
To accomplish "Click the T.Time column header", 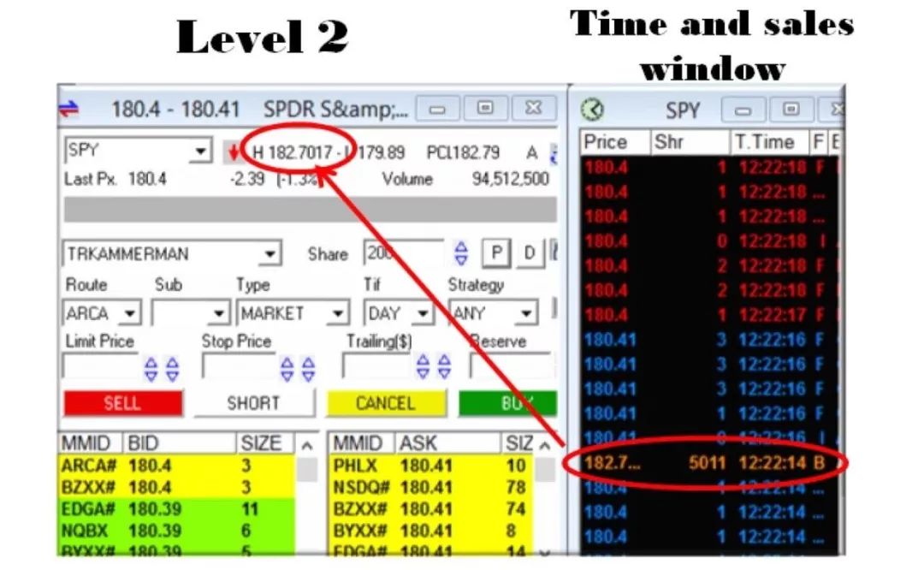I will [x=770, y=143].
